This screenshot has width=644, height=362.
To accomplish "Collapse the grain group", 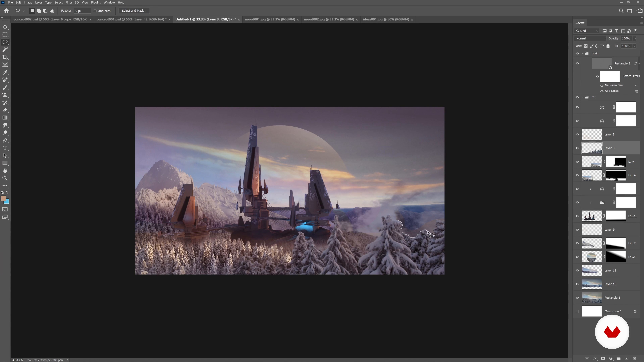I will pos(583,53).
